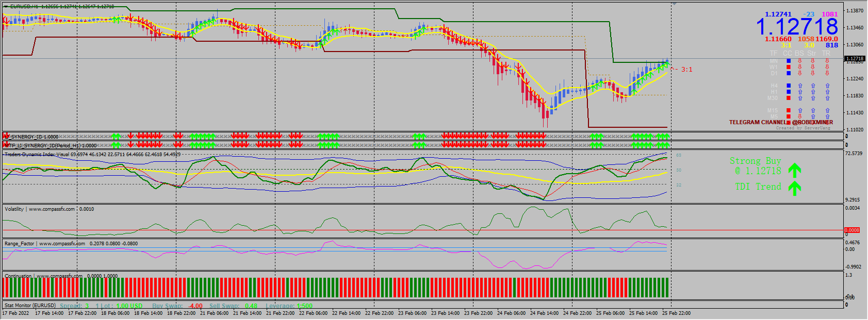Click the blue 818 value
The image size is (868, 320).
pyautogui.click(x=832, y=45)
